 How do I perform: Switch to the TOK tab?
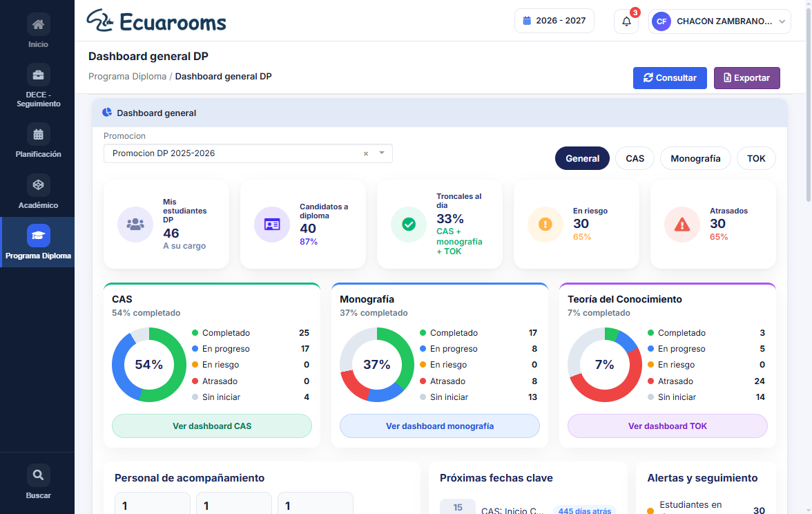pos(756,159)
